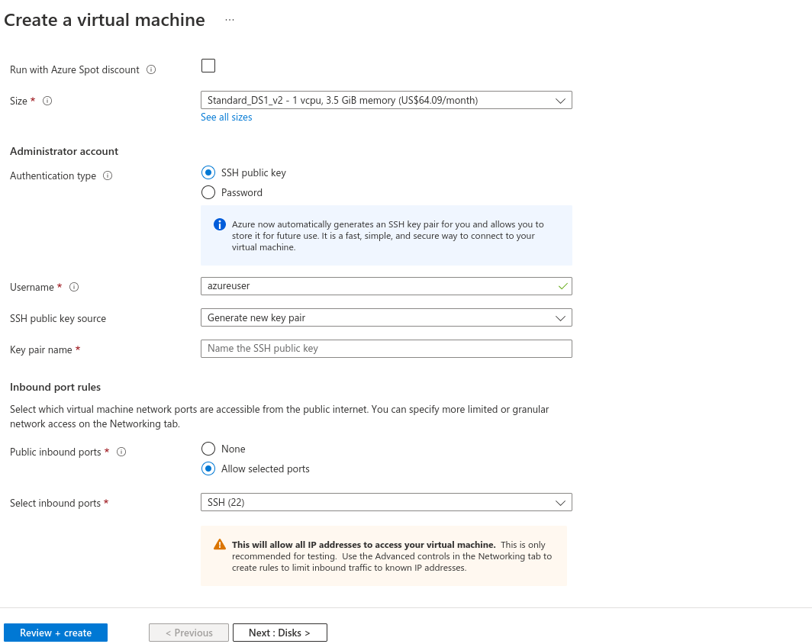
Task: Select None for public inbound ports
Action: (x=207, y=449)
